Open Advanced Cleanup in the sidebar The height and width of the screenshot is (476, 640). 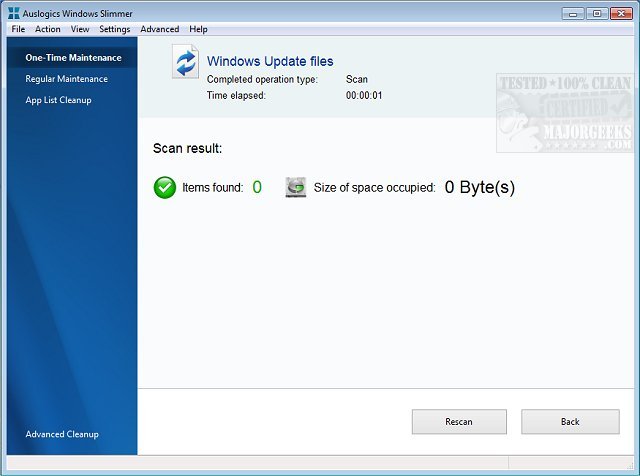coord(62,434)
